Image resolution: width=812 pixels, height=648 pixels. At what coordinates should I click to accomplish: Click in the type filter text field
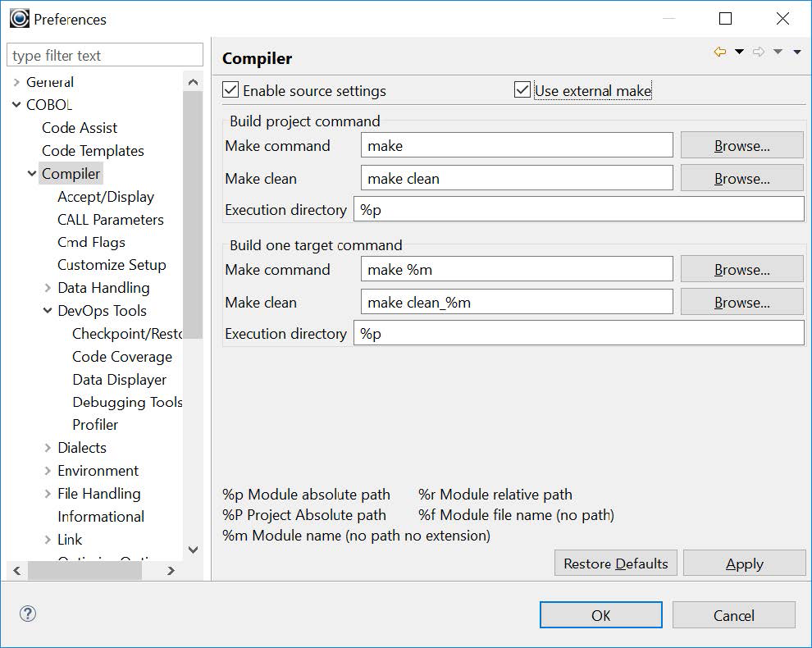click(104, 56)
